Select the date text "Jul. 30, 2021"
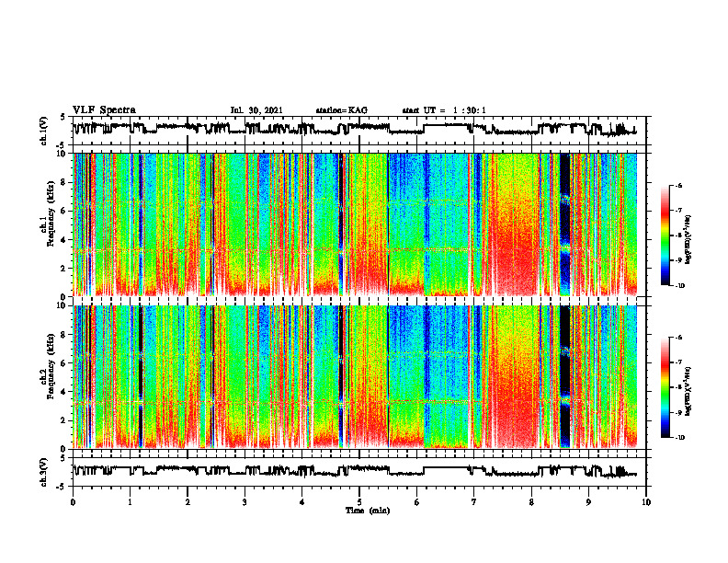 [256, 110]
